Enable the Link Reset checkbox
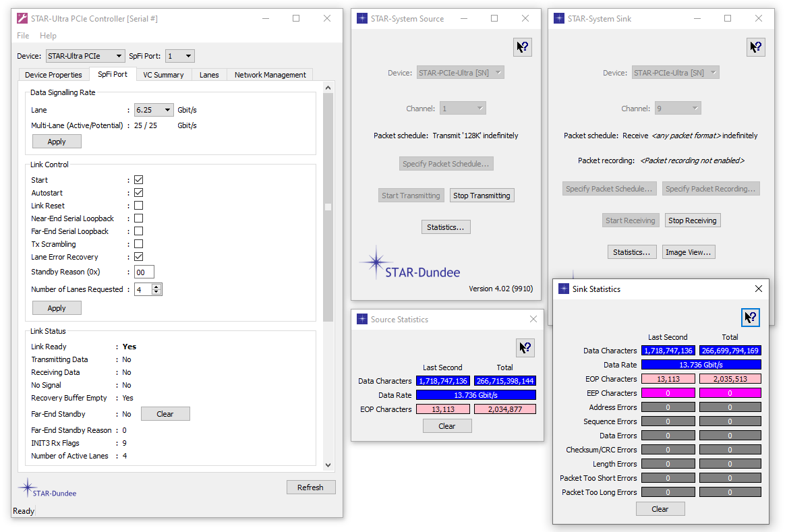The width and height of the screenshot is (785, 532). pyautogui.click(x=139, y=206)
